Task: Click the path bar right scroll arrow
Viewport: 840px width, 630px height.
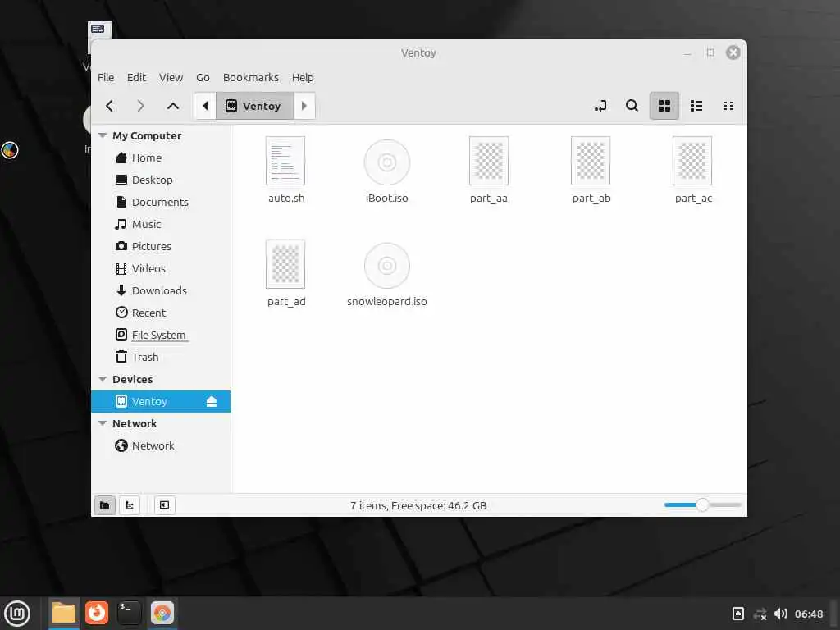Action: point(304,106)
